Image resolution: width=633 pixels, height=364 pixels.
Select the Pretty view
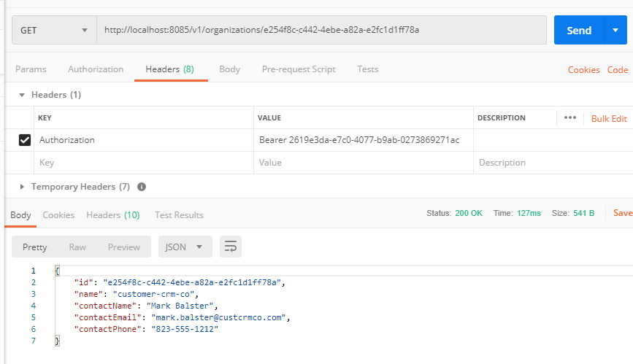click(35, 247)
